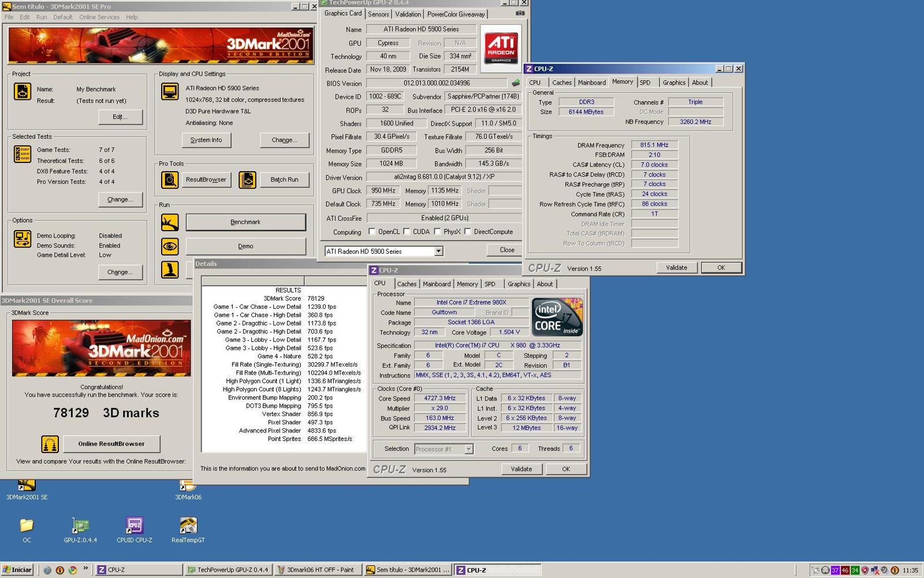Switch to Caches tab in CPU-Z processor window

(x=407, y=284)
